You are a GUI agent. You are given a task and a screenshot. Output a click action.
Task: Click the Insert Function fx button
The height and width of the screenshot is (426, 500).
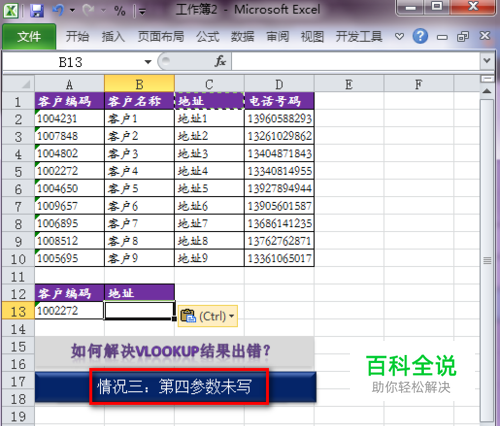coord(220,61)
